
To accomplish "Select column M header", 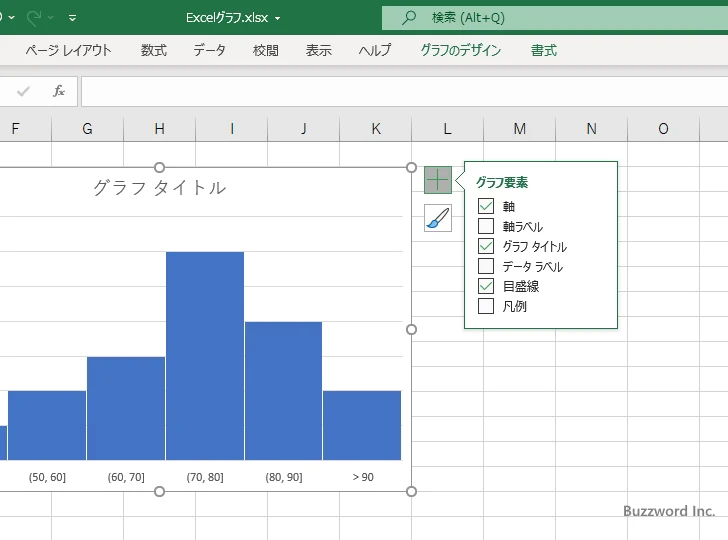I will coord(519,129).
